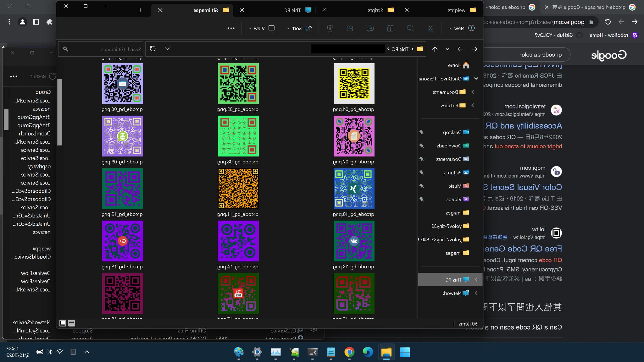644x362 pixels.
Task: Click the pin icon beside Videos
Action: tap(422, 199)
